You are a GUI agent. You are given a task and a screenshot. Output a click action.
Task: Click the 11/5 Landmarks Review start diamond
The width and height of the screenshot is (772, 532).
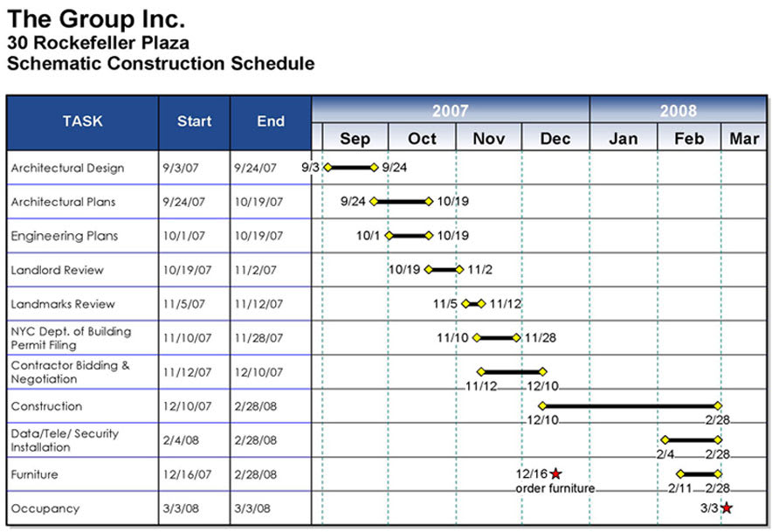click(465, 304)
